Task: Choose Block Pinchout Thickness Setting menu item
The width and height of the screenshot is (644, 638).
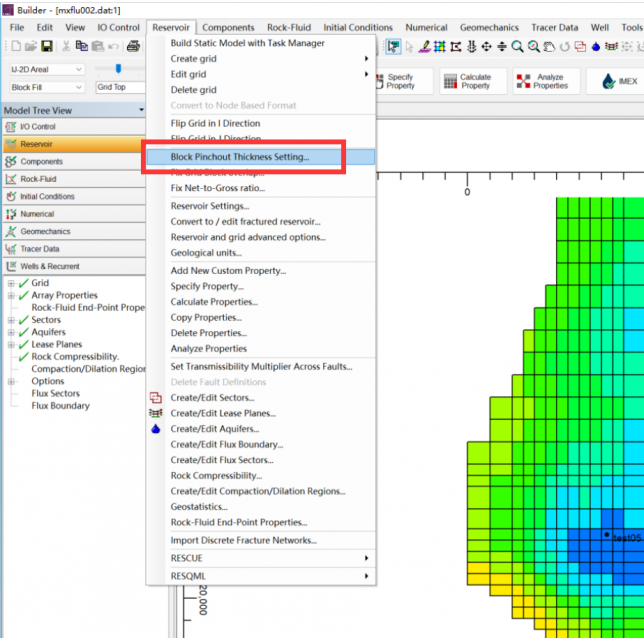Action: (240, 157)
